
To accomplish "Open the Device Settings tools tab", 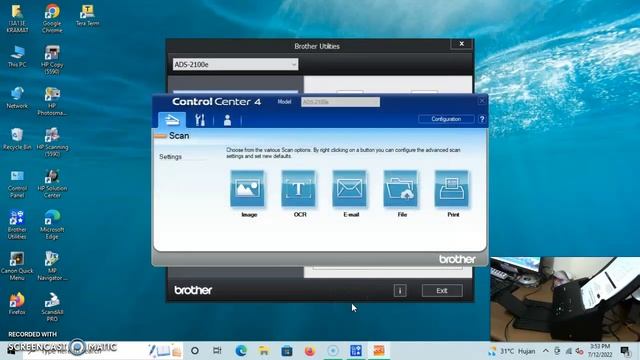I will pyautogui.click(x=200, y=120).
